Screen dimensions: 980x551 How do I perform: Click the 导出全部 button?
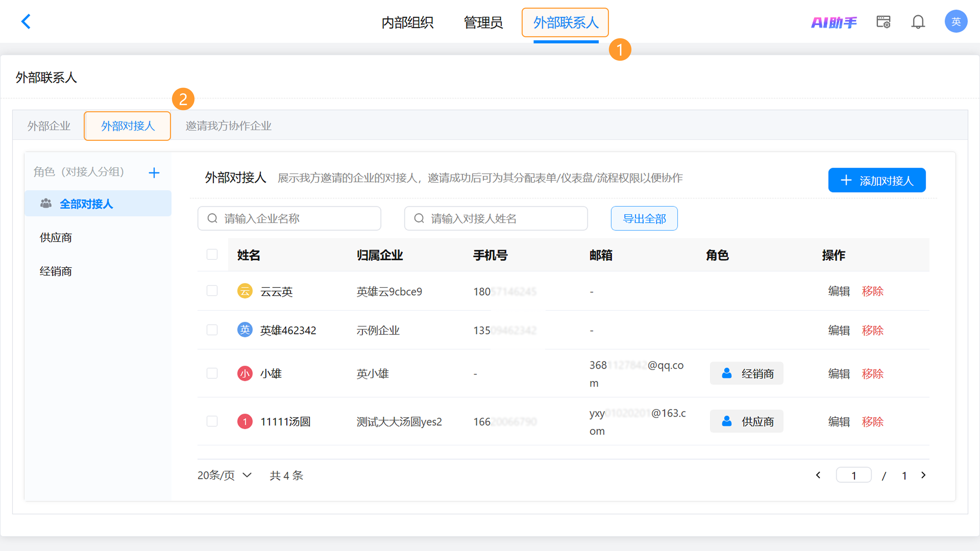click(x=644, y=218)
